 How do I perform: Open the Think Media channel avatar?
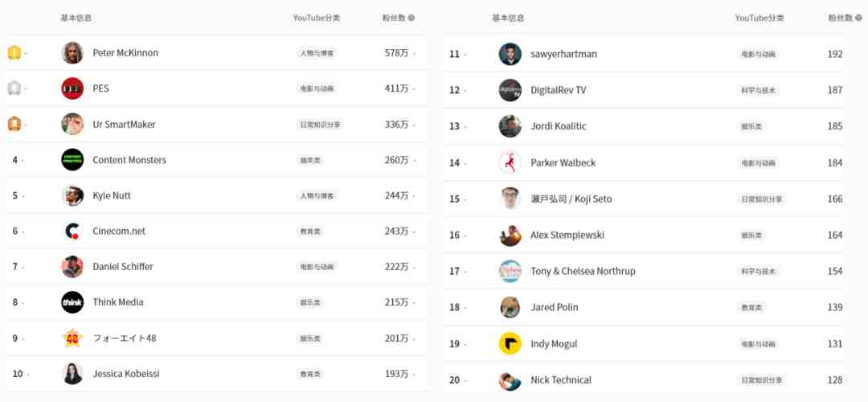click(72, 302)
